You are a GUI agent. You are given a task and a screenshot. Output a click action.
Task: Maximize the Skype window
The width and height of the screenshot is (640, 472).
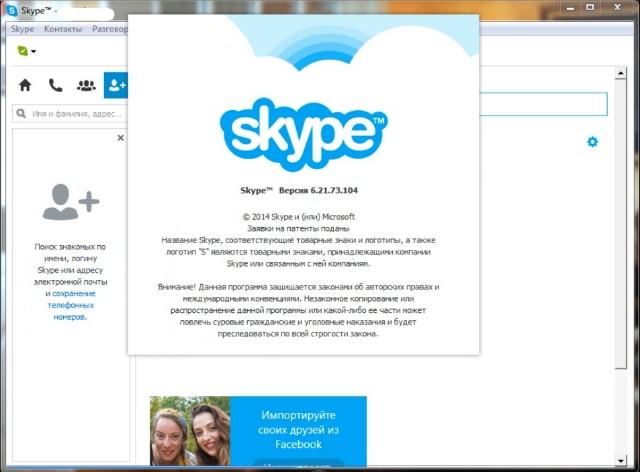point(590,7)
